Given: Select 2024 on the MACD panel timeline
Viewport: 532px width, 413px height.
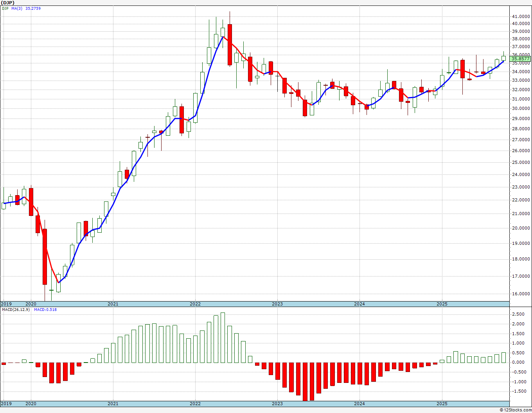Looking at the screenshot, I should pos(359,403).
